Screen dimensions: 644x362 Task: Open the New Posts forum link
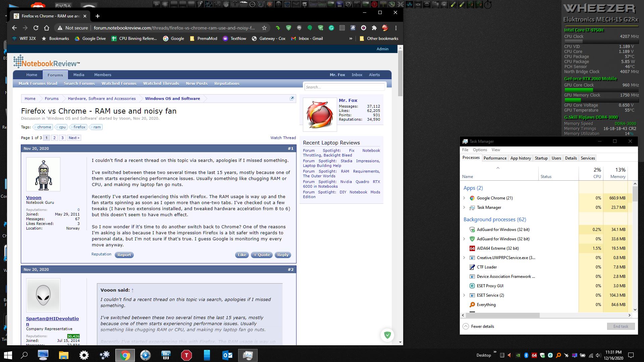(197, 83)
